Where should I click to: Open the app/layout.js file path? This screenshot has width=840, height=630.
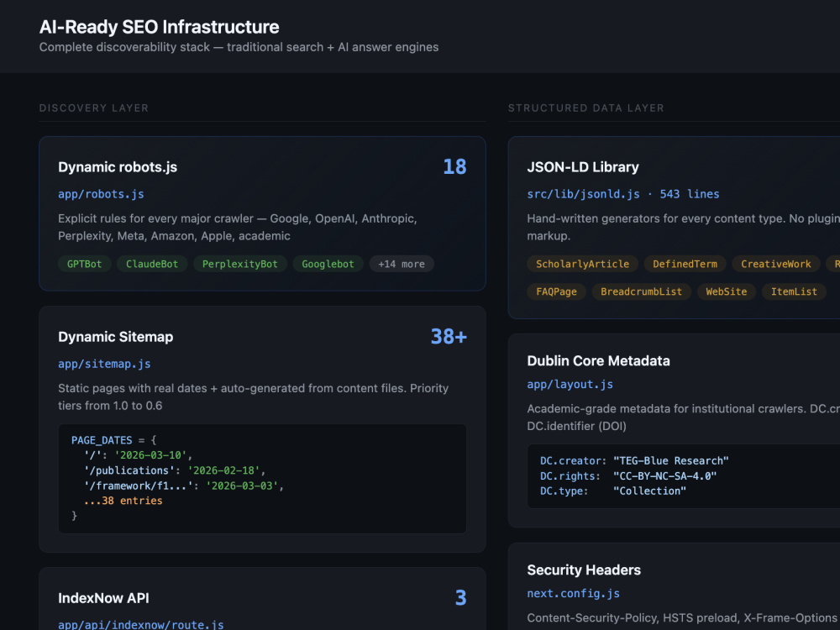click(x=570, y=384)
